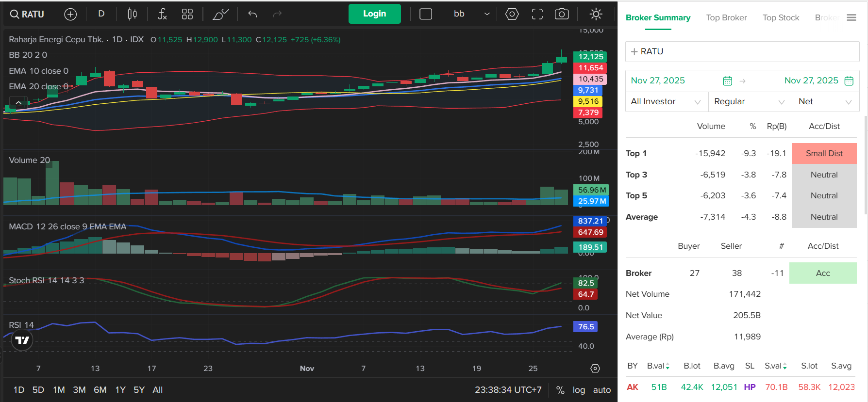This screenshot has height=402, width=868.
Task: Click the end date calendar icon
Action: tap(849, 81)
